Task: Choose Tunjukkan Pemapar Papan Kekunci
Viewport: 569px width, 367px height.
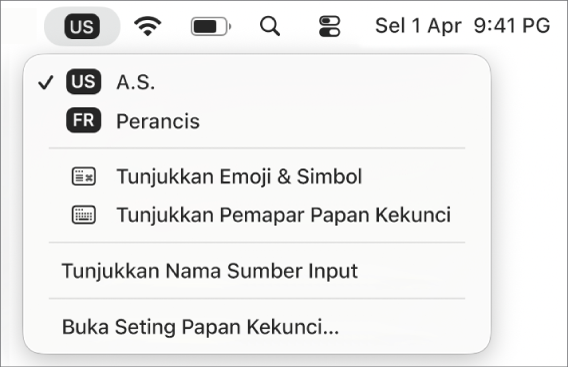Action: 257,215
